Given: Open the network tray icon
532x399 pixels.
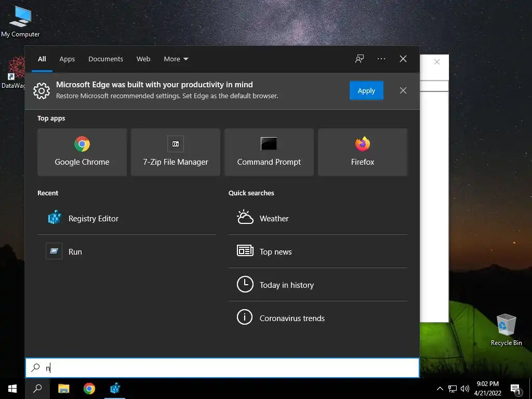Looking at the screenshot, I should click(x=453, y=389).
